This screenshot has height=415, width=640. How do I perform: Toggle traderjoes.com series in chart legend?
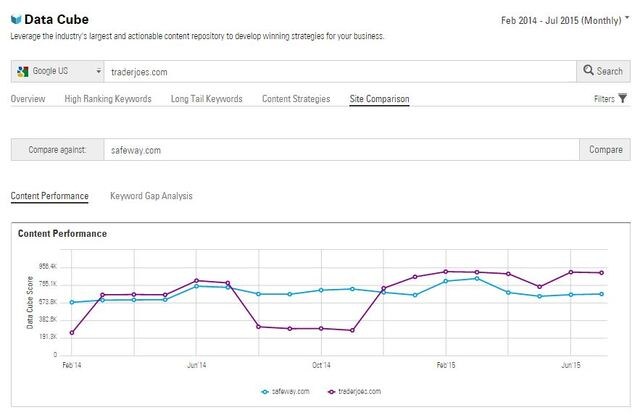[353, 391]
